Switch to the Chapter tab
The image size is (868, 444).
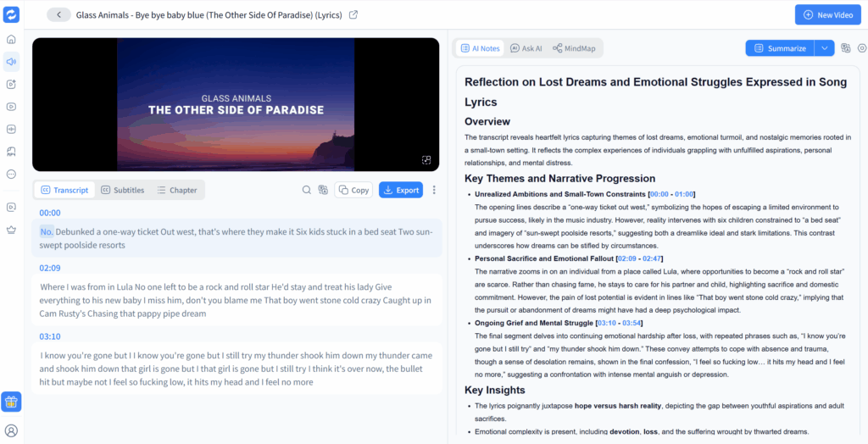coord(177,190)
